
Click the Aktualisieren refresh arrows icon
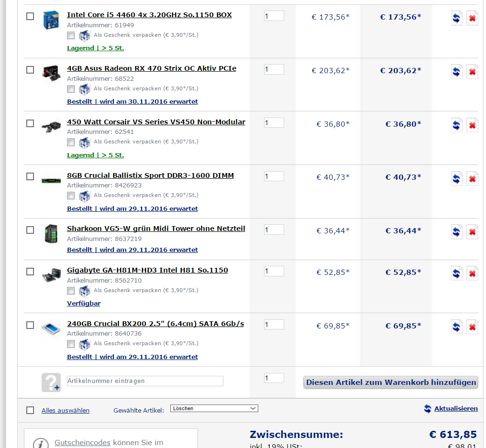tap(428, 409)
